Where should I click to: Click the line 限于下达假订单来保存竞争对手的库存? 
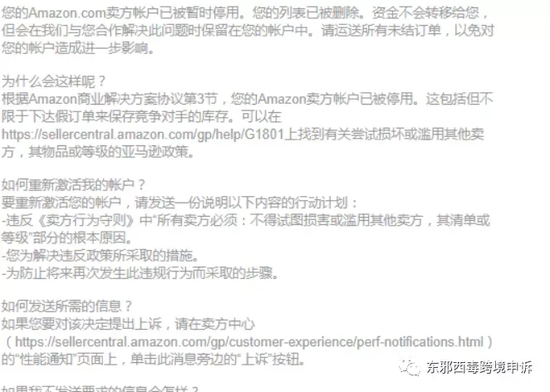141,116
